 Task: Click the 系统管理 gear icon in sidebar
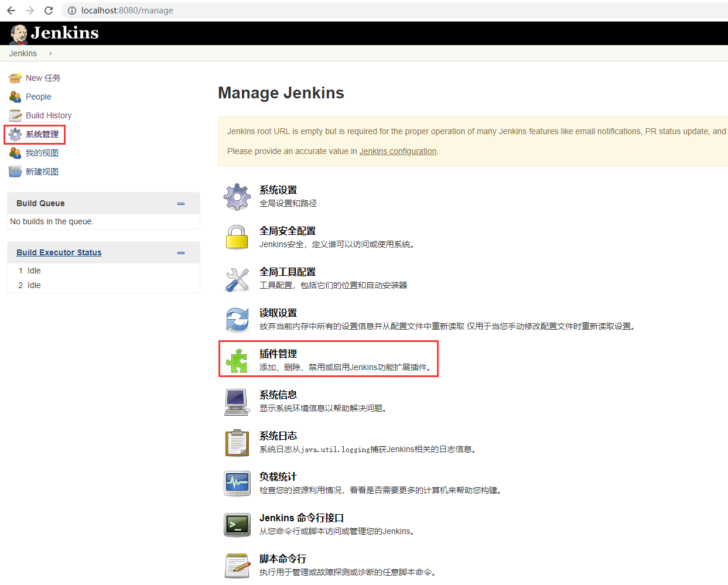[x=15, y=134]
